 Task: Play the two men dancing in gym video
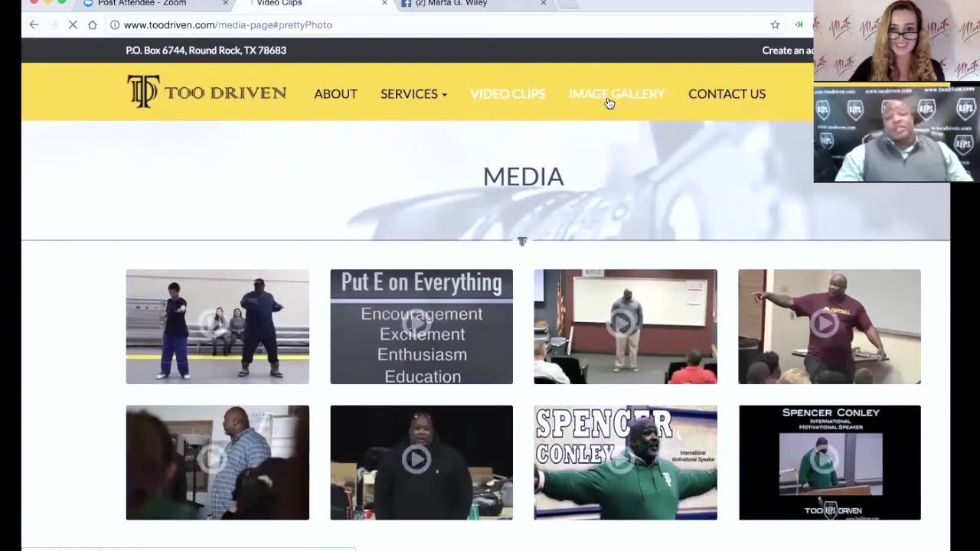[217, 327]
